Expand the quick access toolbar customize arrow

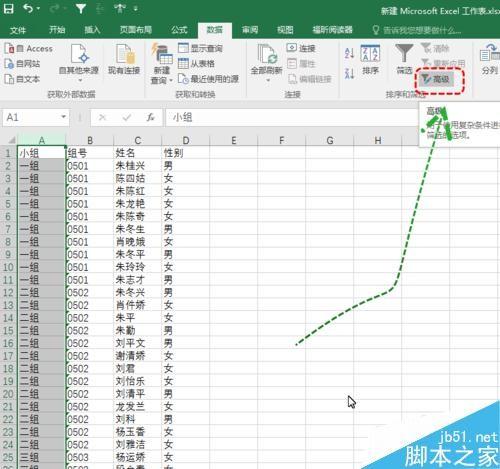click(136, 9)
